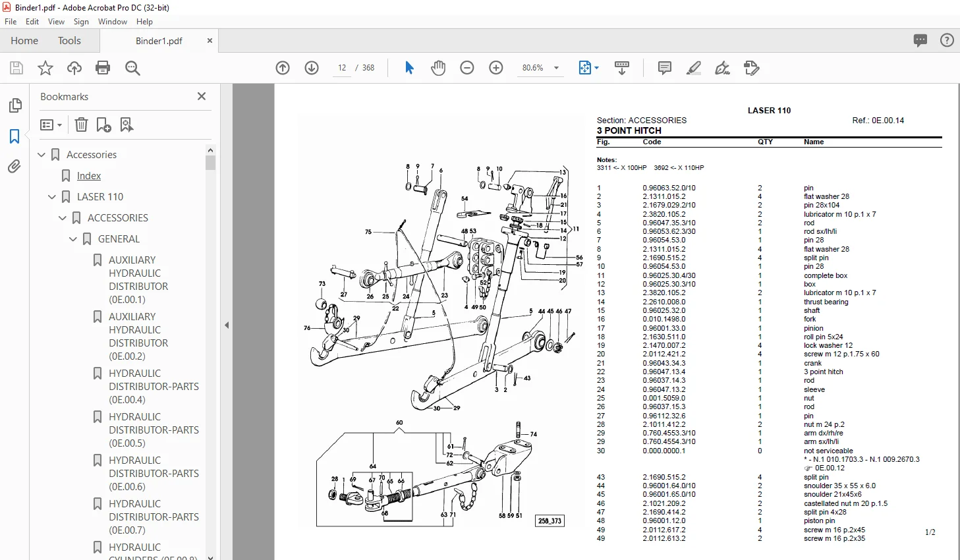Open the Window menu

[x=113, y=22]
